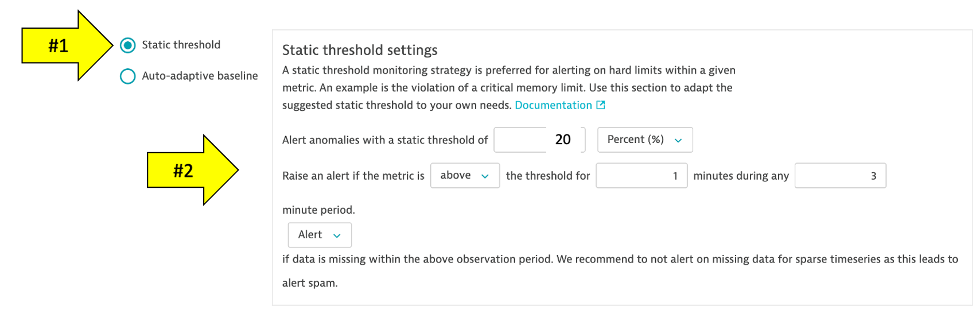Viewport: 980px width, 325px height.
Task: Open the Percent (%) unit dropdown
Action: tap(644, 140)
